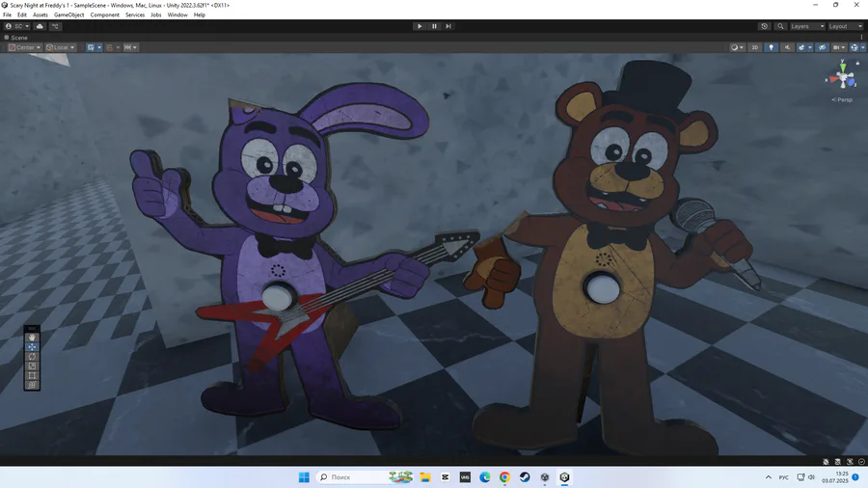Open the GameObject menu
Image resolution: width=868 pixels, height=488 pixels.
69,14
